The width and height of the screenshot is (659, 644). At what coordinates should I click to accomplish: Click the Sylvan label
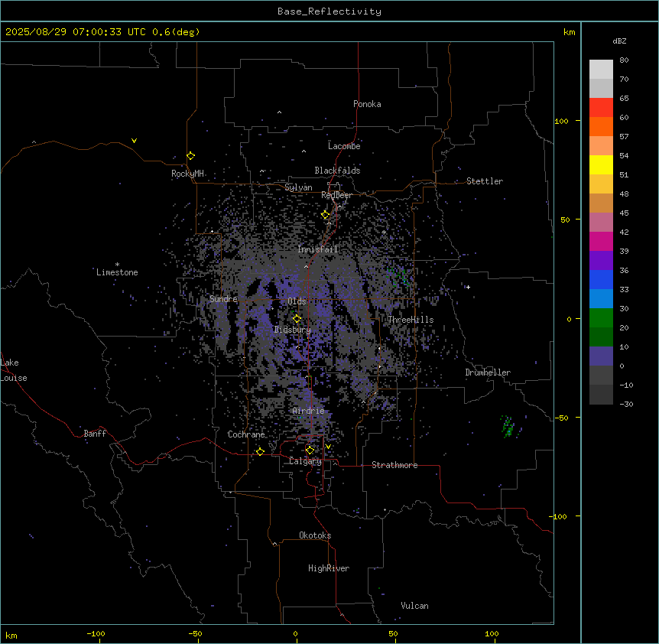pyautogui.click(x=298, y=187)
